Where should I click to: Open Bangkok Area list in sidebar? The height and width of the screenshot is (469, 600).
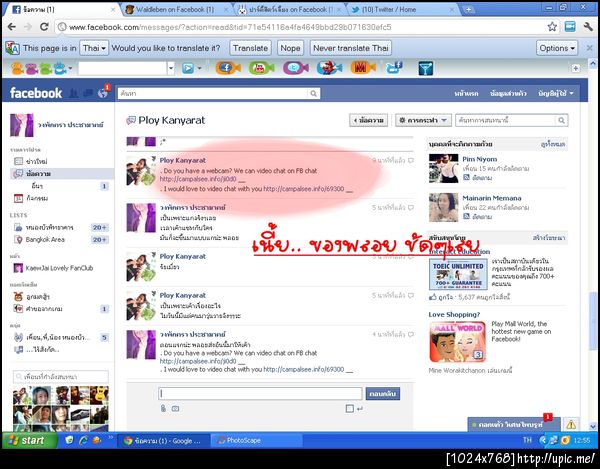coord(45,239)
